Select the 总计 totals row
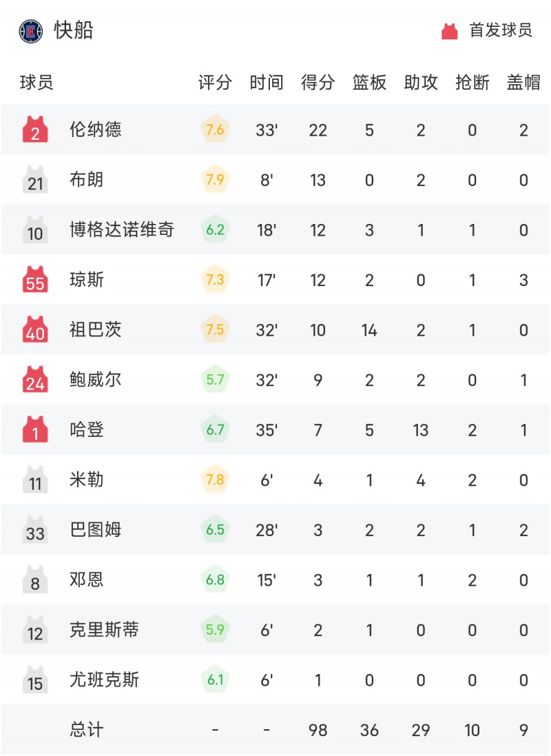This screenshot has height=756, width=551. click(275, 730)
